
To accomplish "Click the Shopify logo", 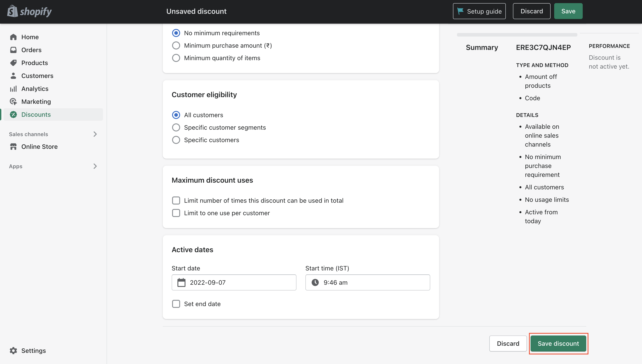I will pyautogui.click(x=29, y=11).
